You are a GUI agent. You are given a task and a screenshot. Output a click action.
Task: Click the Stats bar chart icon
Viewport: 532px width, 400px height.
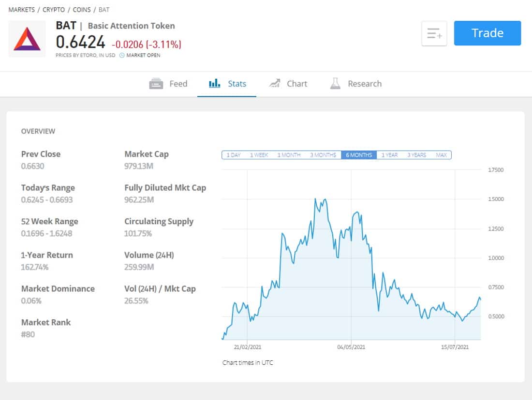tap(214, 83)
